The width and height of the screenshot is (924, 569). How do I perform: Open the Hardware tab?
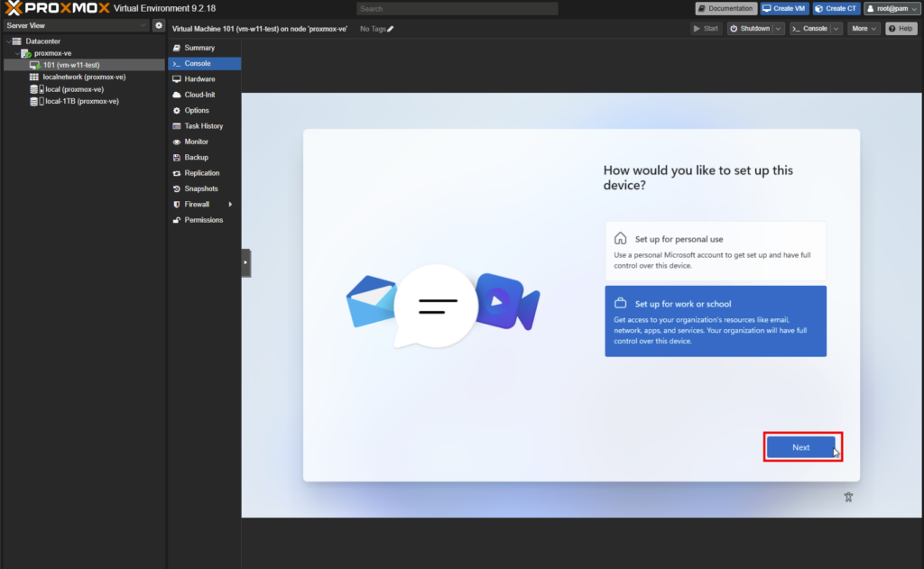[205, 79]
